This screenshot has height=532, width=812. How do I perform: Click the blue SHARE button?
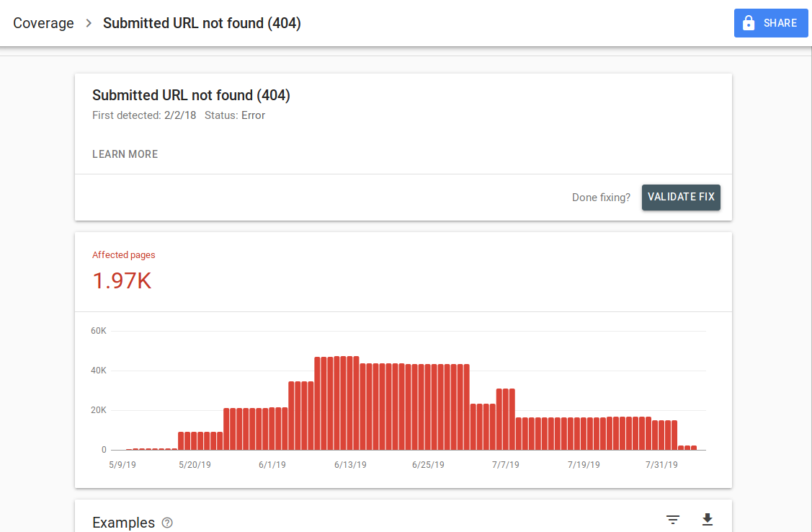(x=771, y=23)
